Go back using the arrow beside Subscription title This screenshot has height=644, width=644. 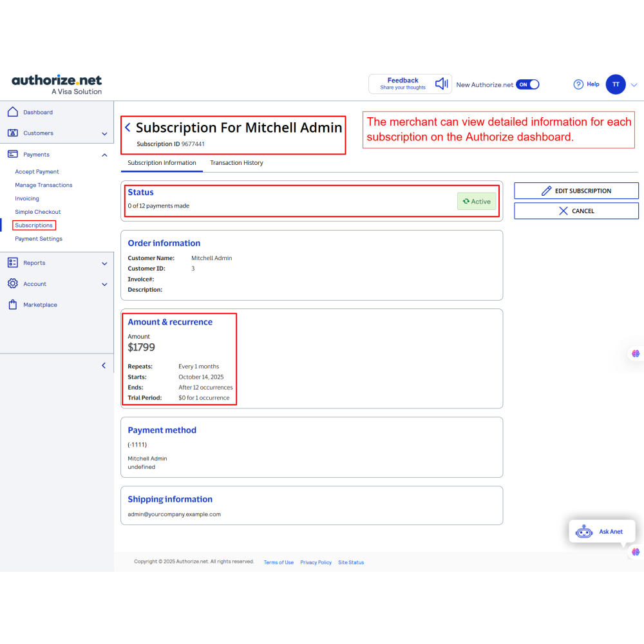(128, 128)
